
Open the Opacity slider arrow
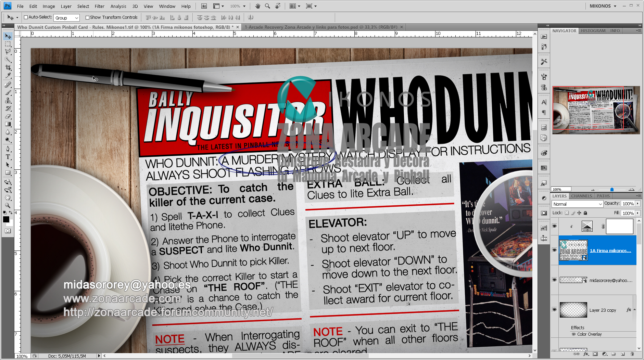pyautogui.click(x=638, y=204)
